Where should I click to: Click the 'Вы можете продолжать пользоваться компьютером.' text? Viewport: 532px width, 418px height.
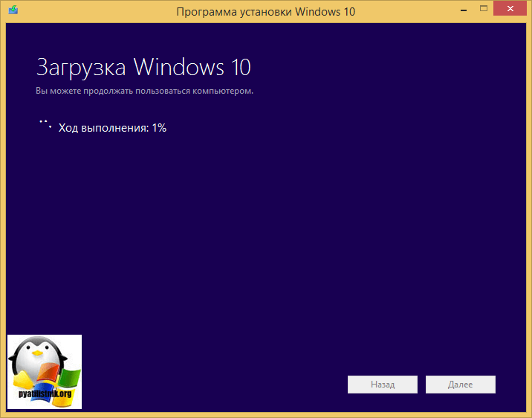pyautogui.click(x=145, y=91)
